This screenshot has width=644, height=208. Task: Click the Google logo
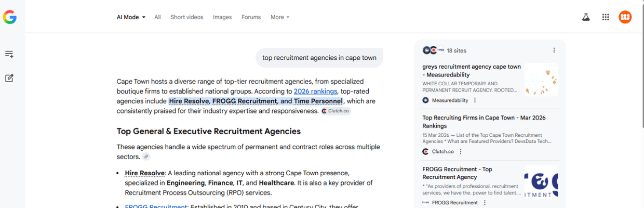click(9, 17)
